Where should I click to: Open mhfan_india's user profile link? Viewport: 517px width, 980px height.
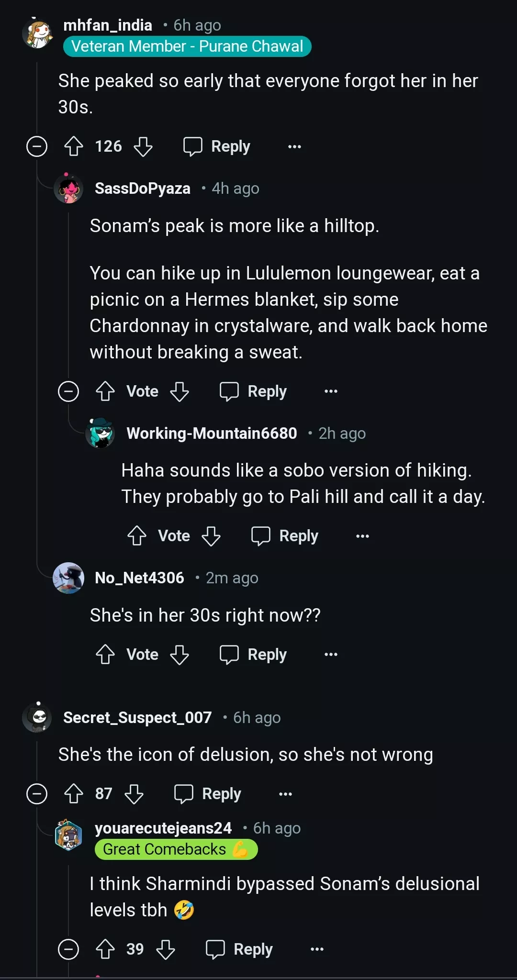coord(108,25)
